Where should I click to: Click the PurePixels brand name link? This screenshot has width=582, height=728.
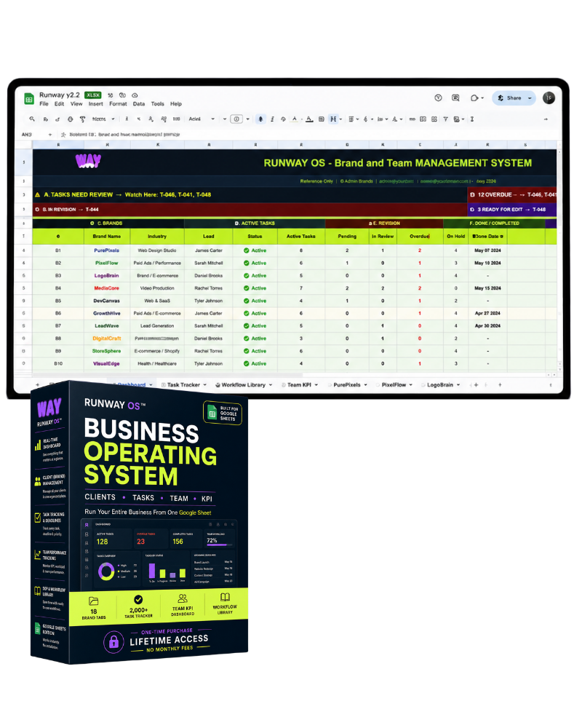(107, 250)
